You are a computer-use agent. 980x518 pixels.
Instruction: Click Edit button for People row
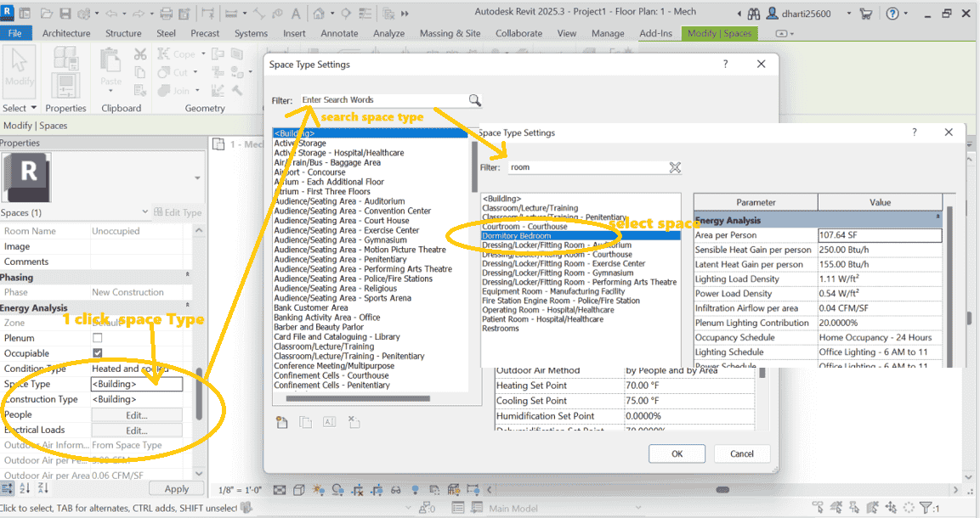coord(137,415)
